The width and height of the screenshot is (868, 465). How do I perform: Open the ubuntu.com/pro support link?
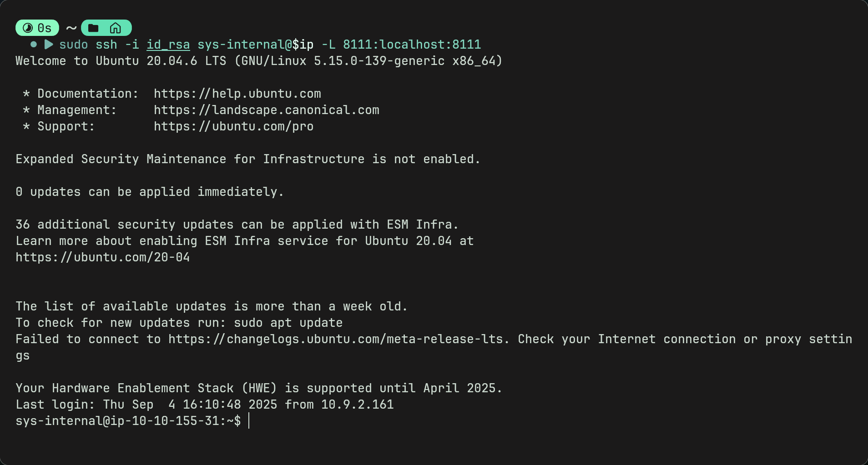coord(234,126)
